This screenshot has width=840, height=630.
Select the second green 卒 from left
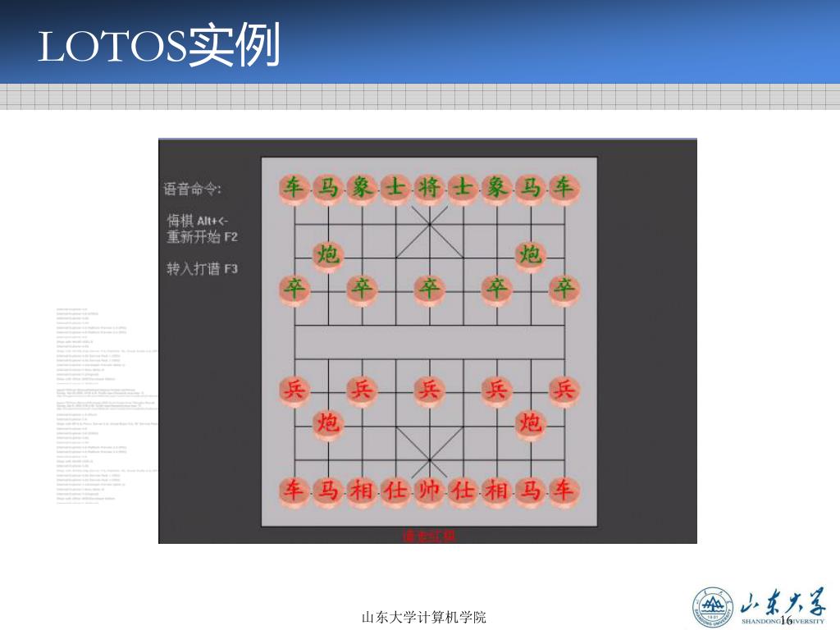pyautogui.click(x=362, y=290)
